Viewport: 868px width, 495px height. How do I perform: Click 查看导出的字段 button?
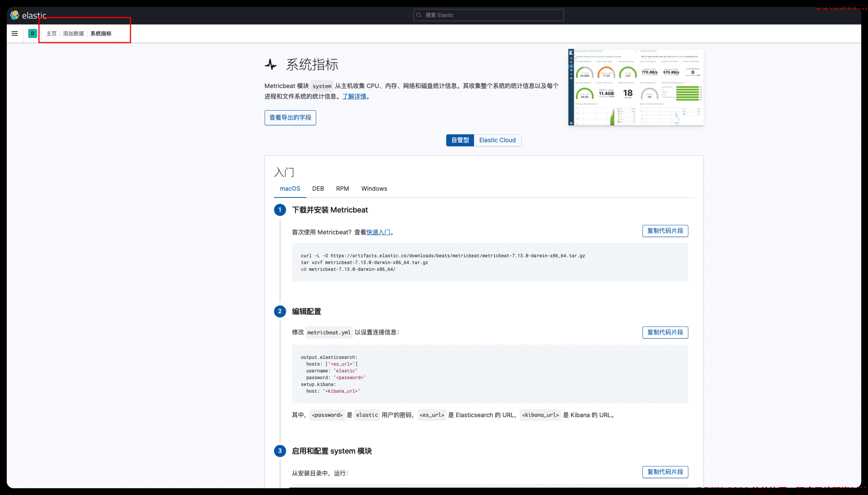[x=290, y=118]
